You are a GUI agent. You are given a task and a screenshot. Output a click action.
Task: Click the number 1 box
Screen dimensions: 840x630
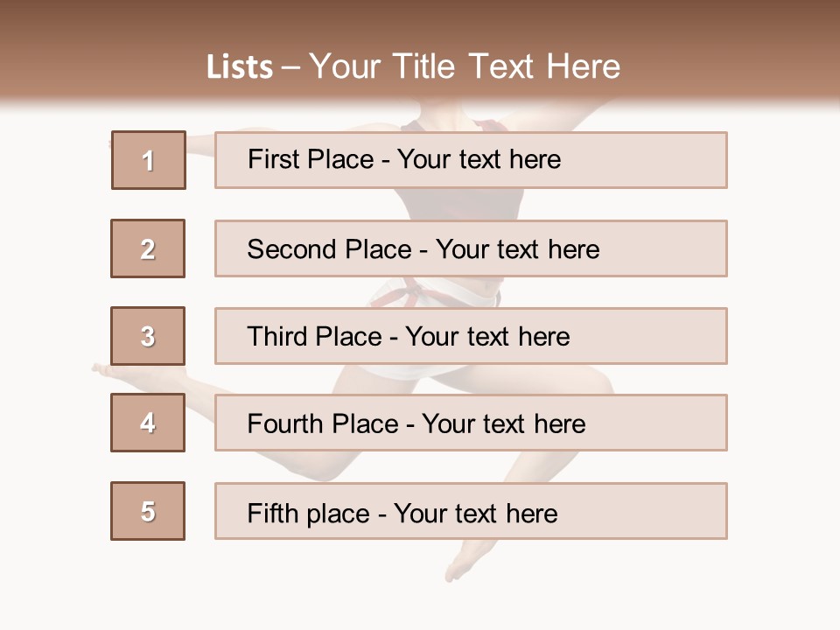[x=149, y=160]
